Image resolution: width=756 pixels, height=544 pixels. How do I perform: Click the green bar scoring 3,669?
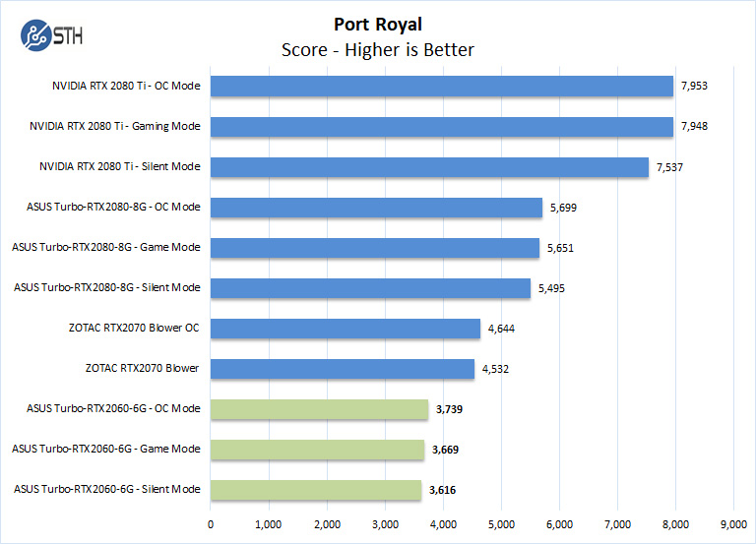(x=317, y=450)
